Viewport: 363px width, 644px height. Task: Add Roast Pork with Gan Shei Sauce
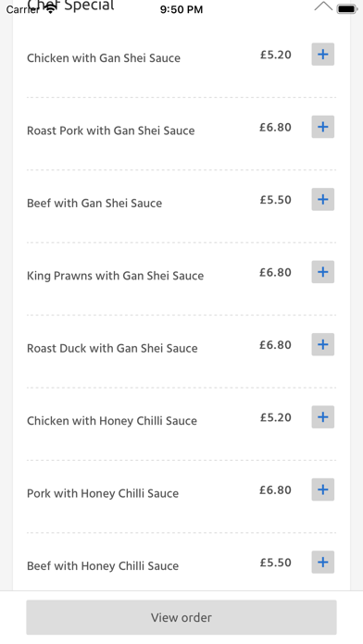[322, 127]
